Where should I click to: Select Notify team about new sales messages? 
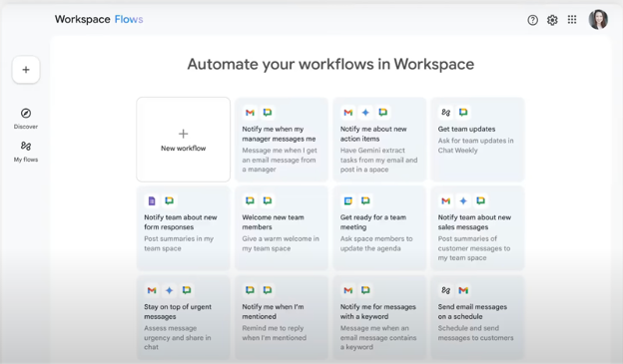[x=477, y=228]
